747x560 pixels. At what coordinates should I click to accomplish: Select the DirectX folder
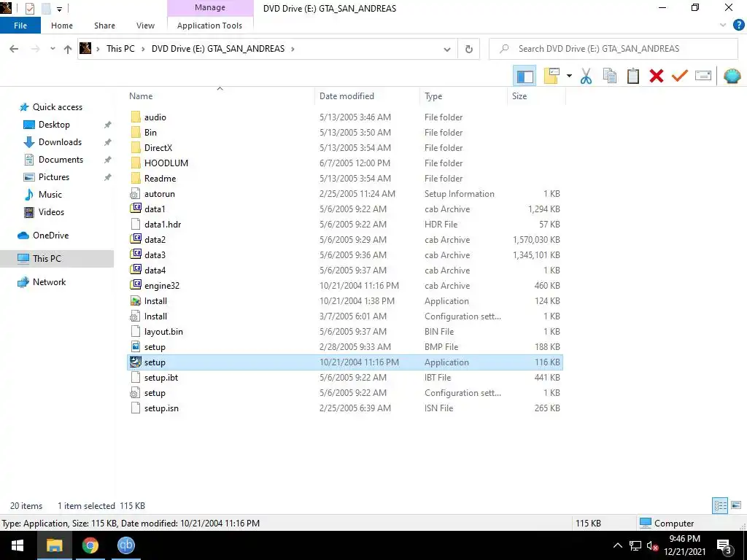pyautogui.click(x=158, y=147)
